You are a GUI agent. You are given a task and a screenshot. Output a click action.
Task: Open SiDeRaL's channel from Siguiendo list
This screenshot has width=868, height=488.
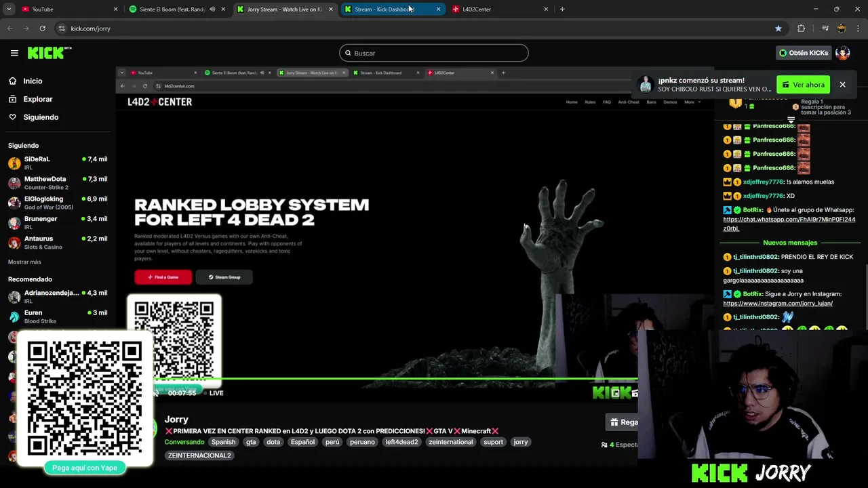(58, 163)
